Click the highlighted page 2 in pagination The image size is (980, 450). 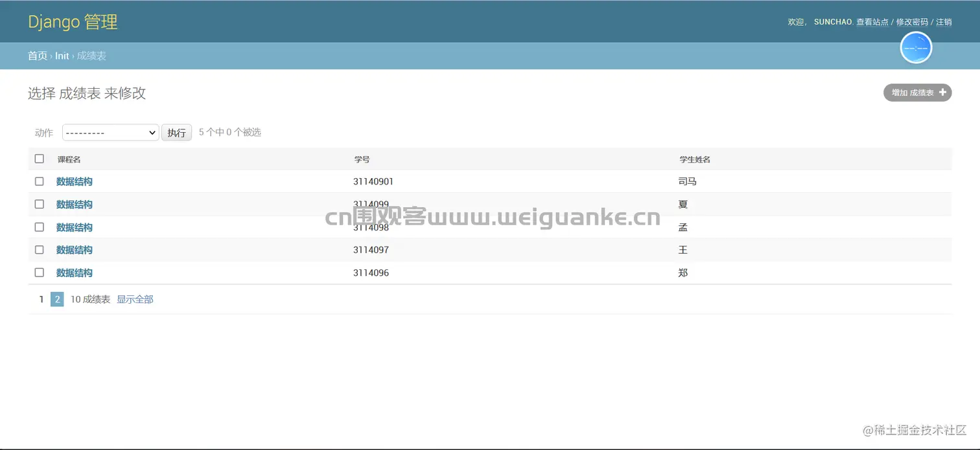57,299
